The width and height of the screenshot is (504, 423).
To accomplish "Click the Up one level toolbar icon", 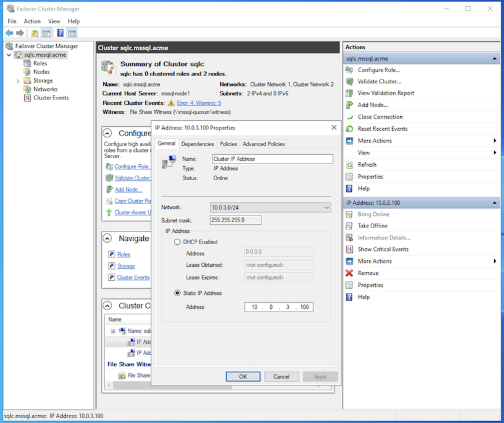I will point(35,33).
